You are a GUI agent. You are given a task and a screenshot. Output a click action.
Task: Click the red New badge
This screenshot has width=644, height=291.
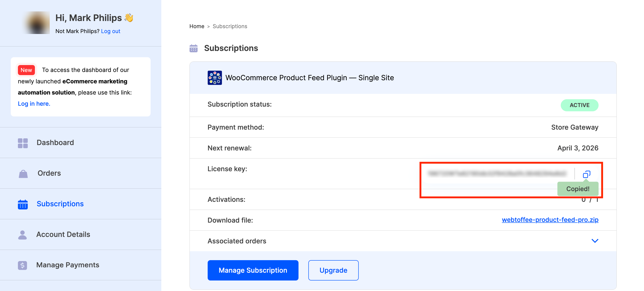26,70
